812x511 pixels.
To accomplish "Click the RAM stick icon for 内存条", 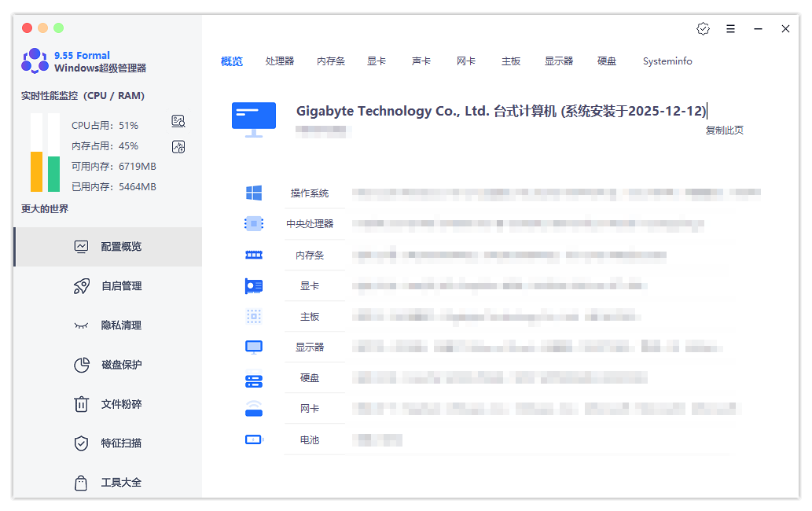I will (254, 255).
